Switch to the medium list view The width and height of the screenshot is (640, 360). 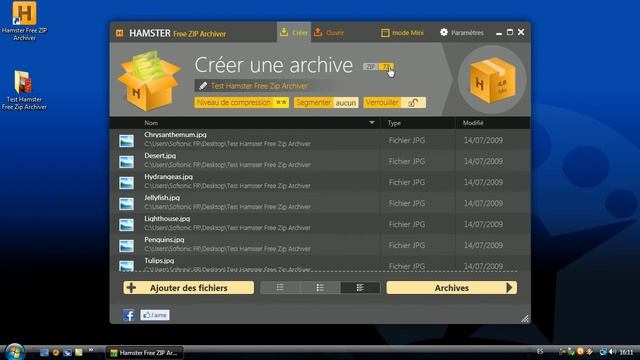320,288
